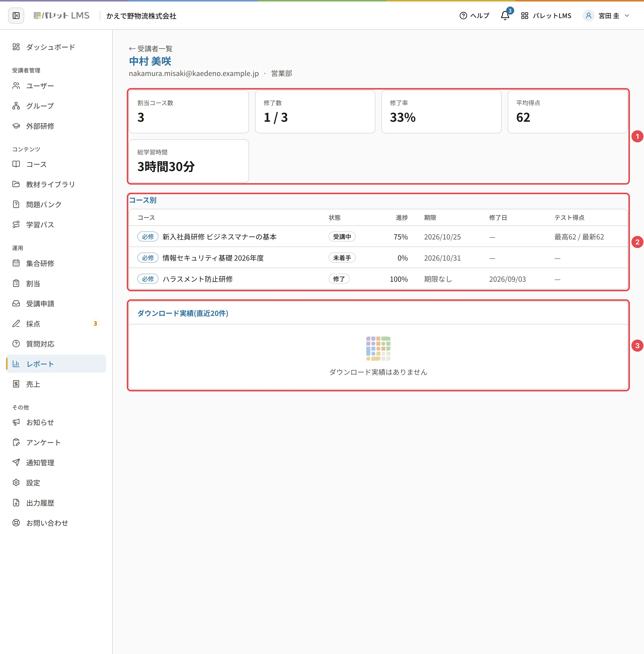Go to ダッシュボード in the sidebar

click(x=56, y=47)
